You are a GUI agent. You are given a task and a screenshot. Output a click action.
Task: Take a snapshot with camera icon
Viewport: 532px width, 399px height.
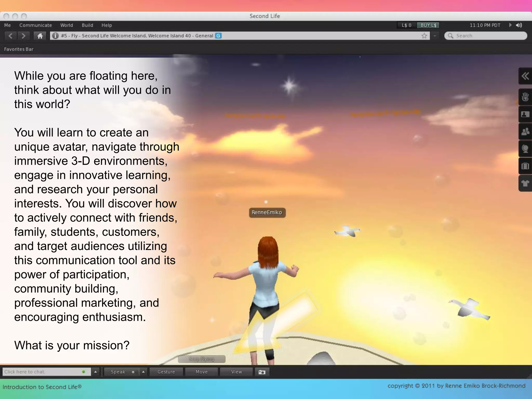[262, 372]
